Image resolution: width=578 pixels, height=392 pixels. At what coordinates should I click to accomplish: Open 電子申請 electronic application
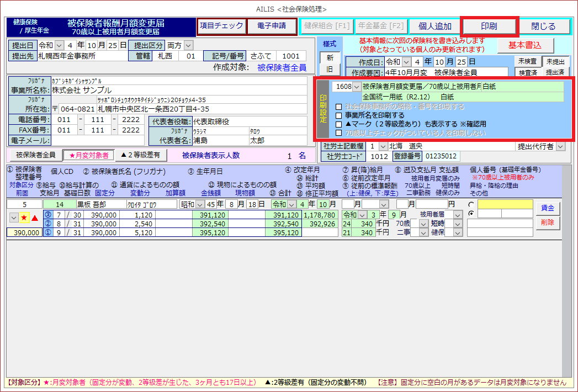point(271,26)
